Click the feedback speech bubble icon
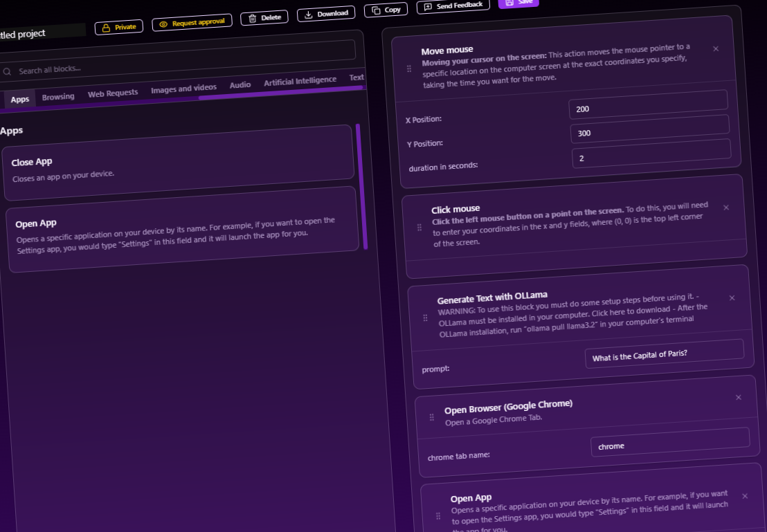The width and height of the screenshot is (767, 532). (x=428, y=8)
